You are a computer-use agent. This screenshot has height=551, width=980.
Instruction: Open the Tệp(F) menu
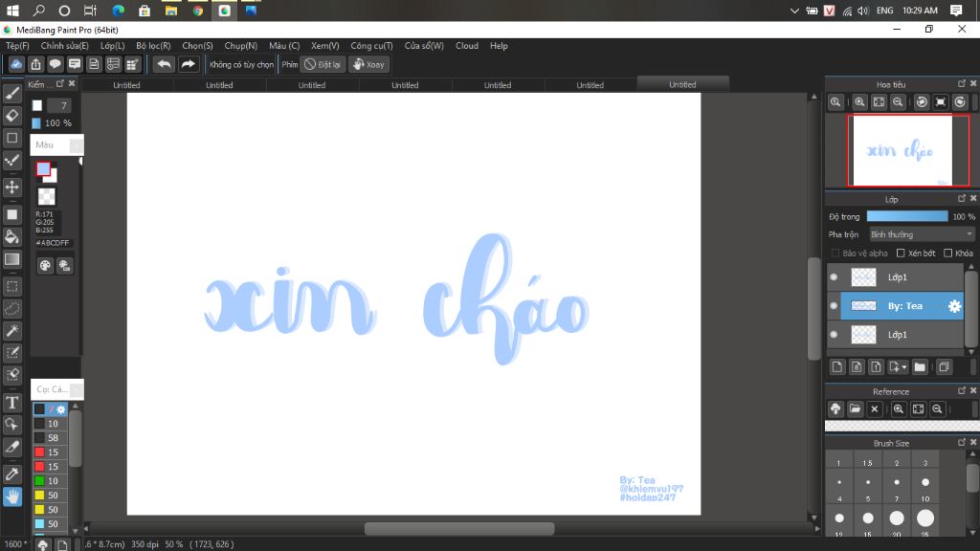17,46
